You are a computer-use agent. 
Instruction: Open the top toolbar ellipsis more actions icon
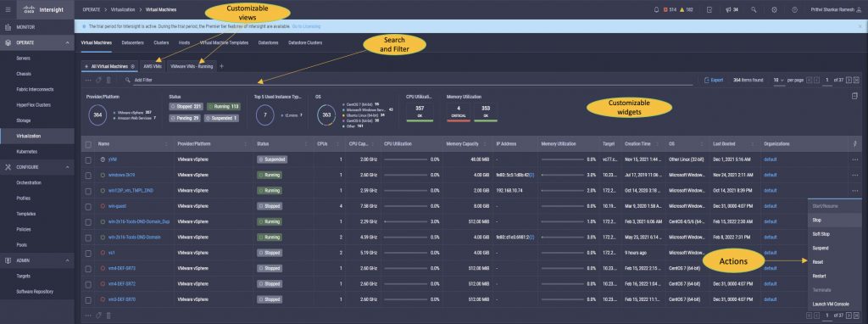(87, 80)
